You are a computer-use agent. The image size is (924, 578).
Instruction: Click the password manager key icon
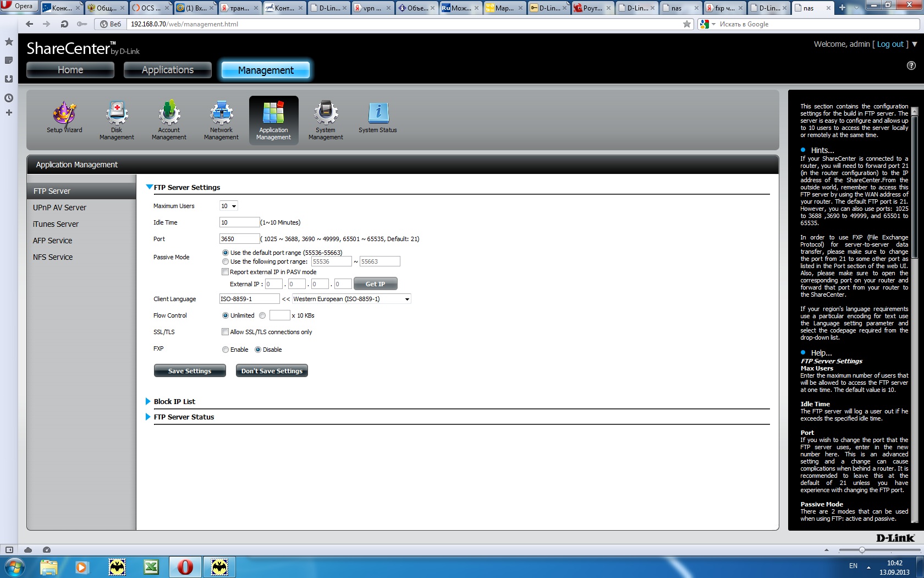point(82,24)
